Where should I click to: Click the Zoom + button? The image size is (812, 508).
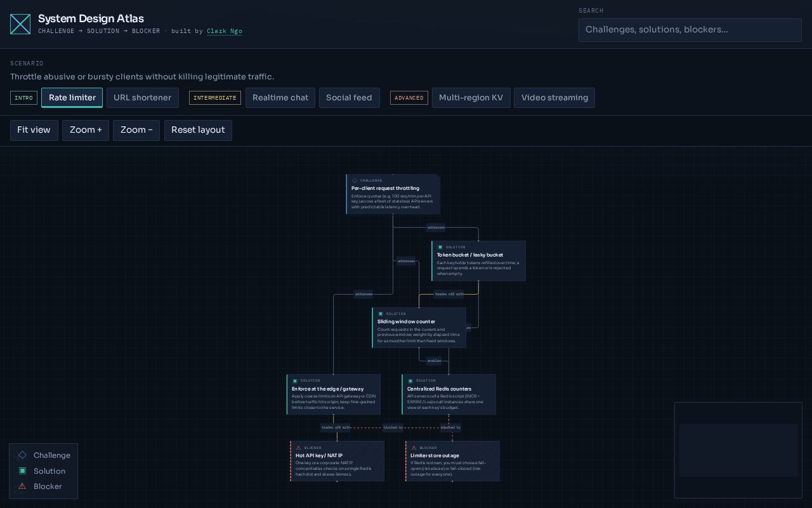click(86, 130)
